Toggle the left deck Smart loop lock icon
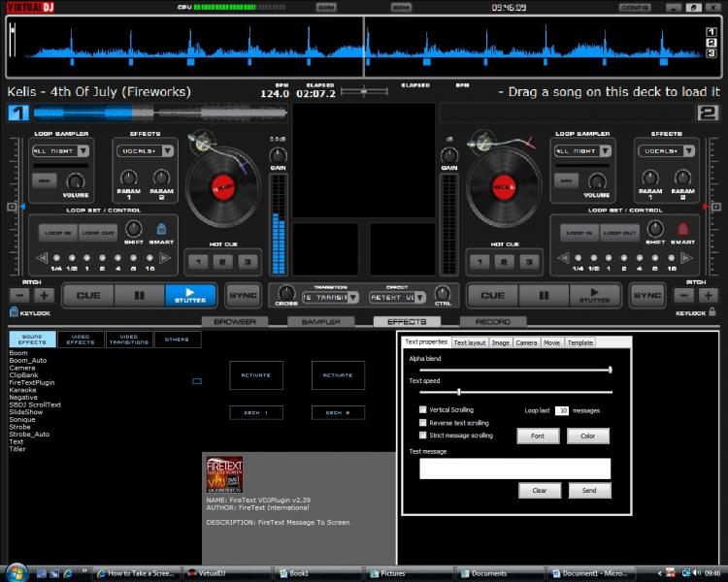Screen dimensions: 728x582 tap(162, 229)
